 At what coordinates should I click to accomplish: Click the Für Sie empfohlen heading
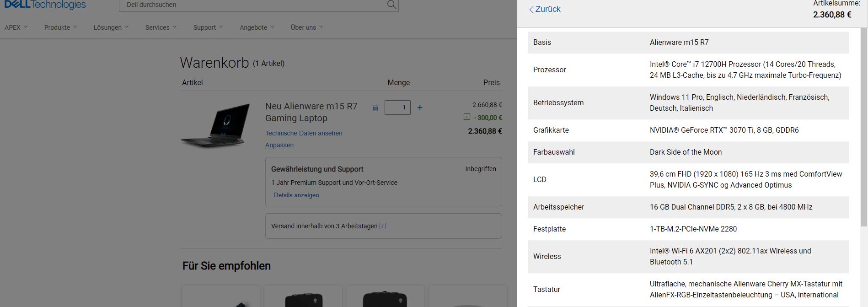coord(226,266)
